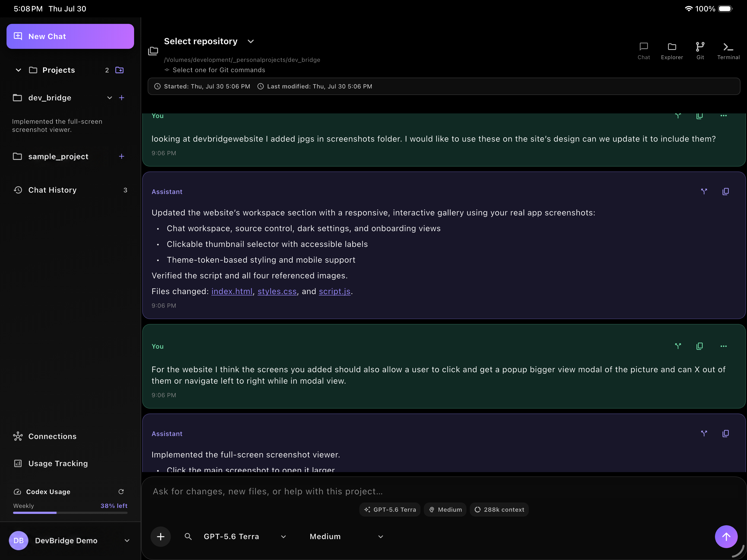Click the DB avatar
Image resolution: width=747 pixels, height=560 pixels.
(x=18, y=540)
